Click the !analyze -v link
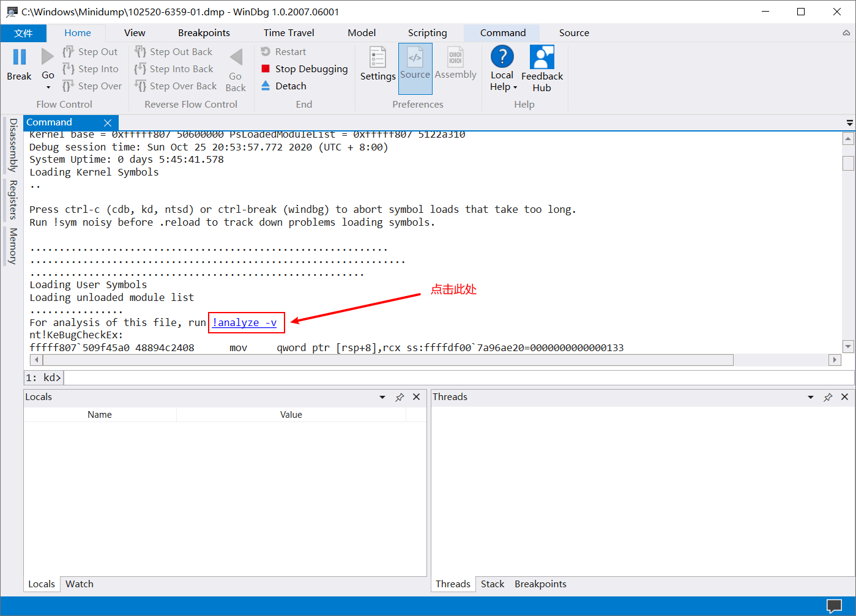The height and width of the screenshot is (616, 856). tap(245, 322)
